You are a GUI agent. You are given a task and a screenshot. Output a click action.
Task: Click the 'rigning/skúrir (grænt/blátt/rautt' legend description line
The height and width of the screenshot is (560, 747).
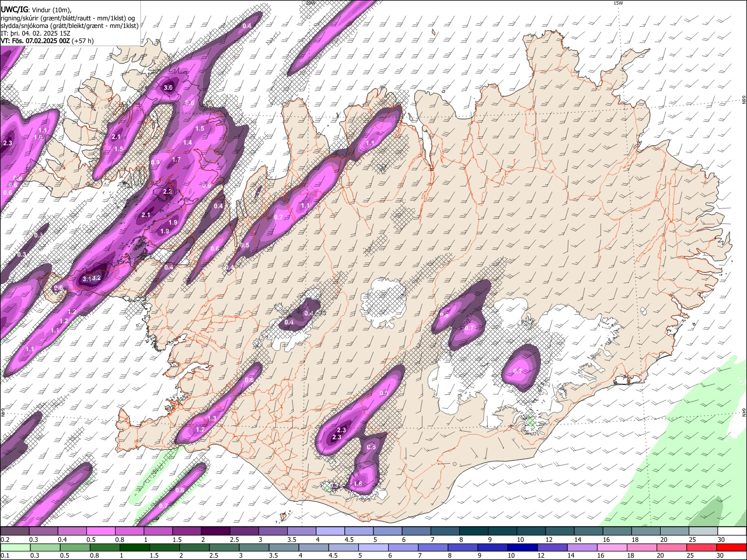(68, 17)
